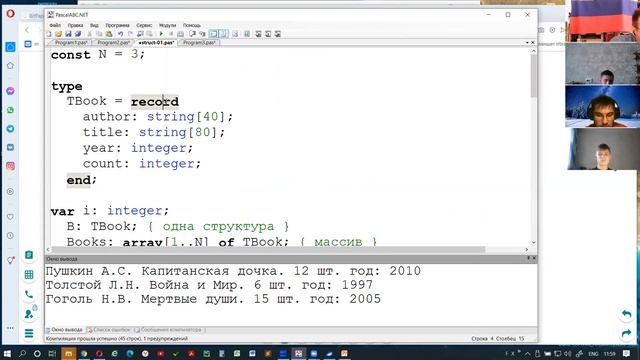Save the current file via floppy icon
640x360 pixels.
[x=68, y=34]
